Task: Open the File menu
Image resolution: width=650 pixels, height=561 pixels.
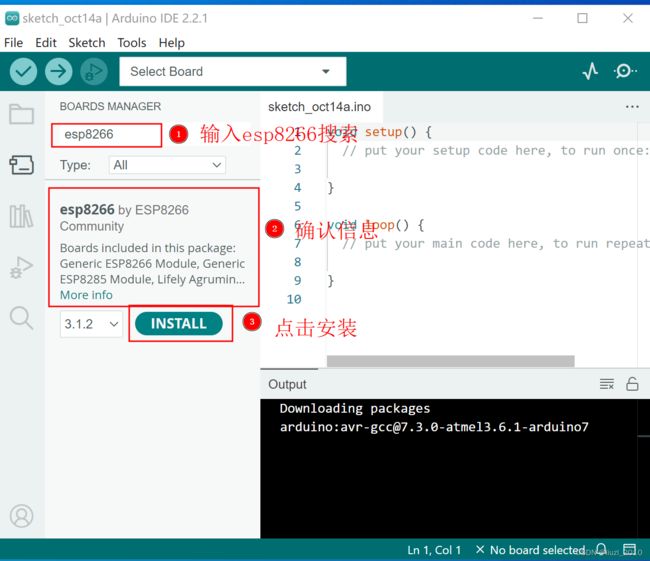Action: pos(13,43)
